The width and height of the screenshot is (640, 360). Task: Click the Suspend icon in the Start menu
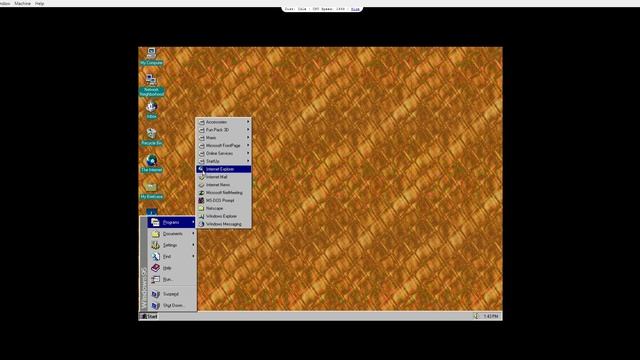155,294
